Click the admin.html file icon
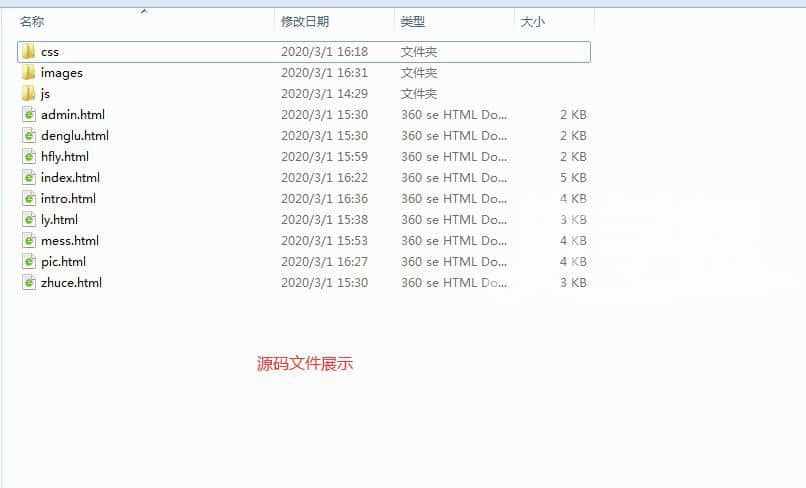The width and height of the screenshot is (806, 488). (x=29, y=114)
